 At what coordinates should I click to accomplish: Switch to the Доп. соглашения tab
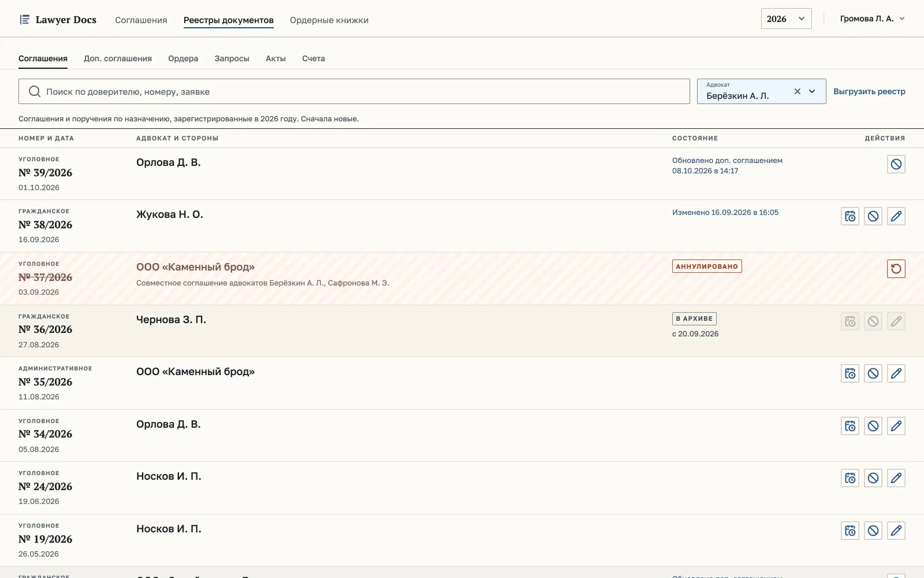(118, 58)
